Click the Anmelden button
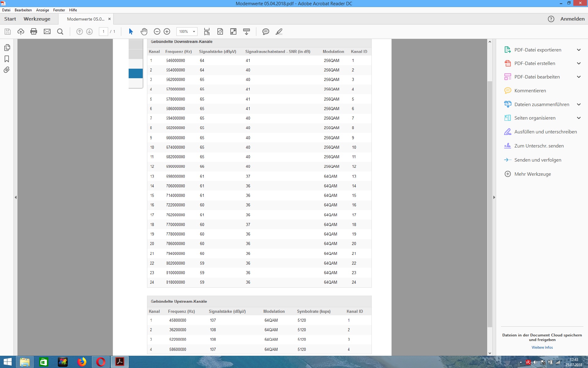 click(x=572, y=19)
